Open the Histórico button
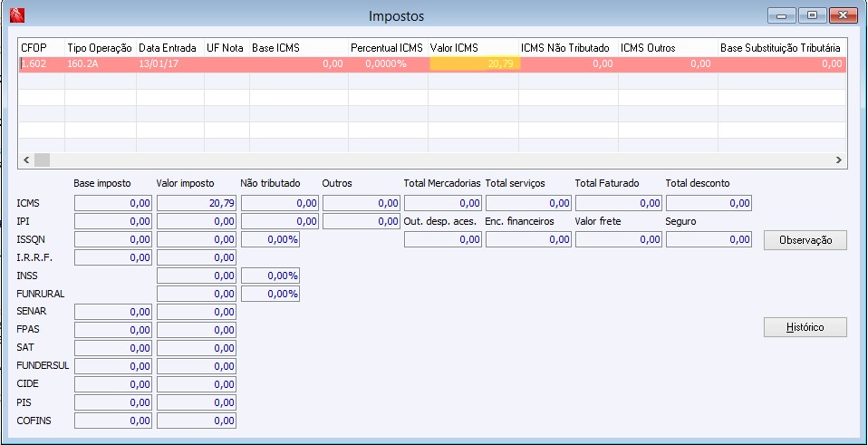 pos(805,327)
